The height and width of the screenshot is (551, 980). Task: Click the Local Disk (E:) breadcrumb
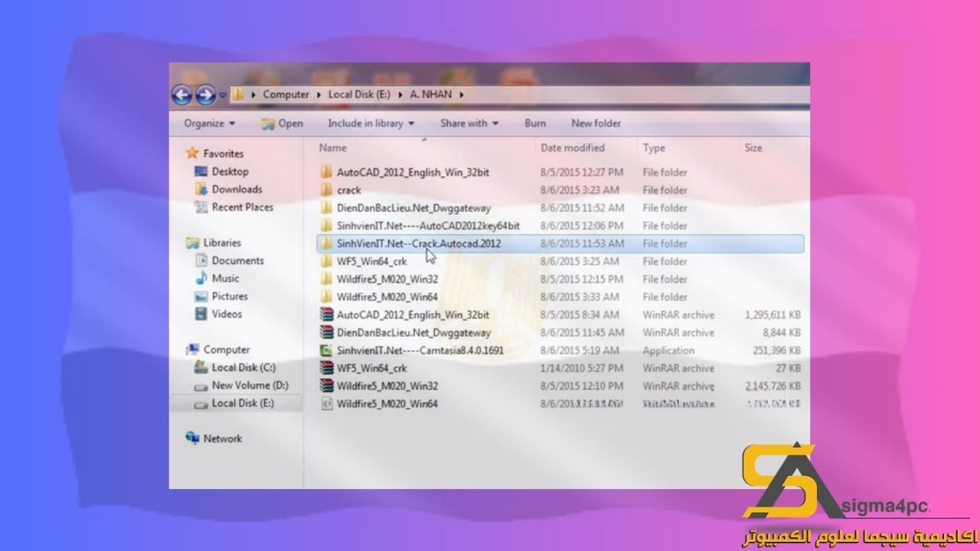click(x=359, y=95)
